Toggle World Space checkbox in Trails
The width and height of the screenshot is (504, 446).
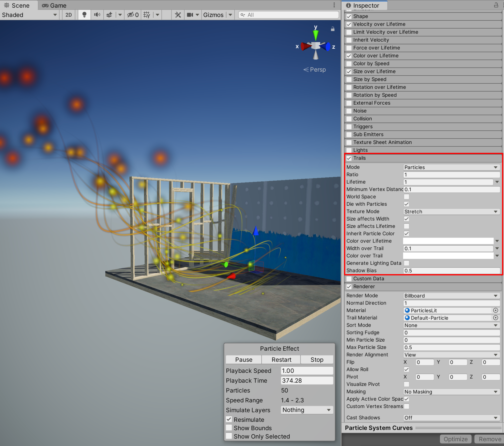(x=406, y=197)
